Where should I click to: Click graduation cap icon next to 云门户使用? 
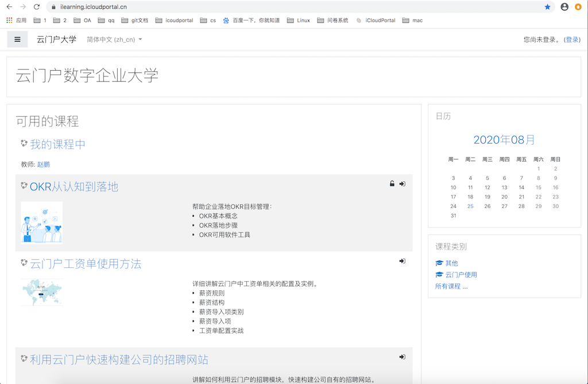(x=439, y=274)
